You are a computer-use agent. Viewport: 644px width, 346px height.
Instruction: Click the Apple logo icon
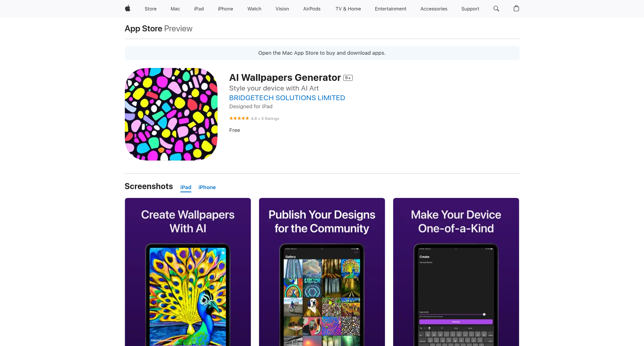pos(128,8)
